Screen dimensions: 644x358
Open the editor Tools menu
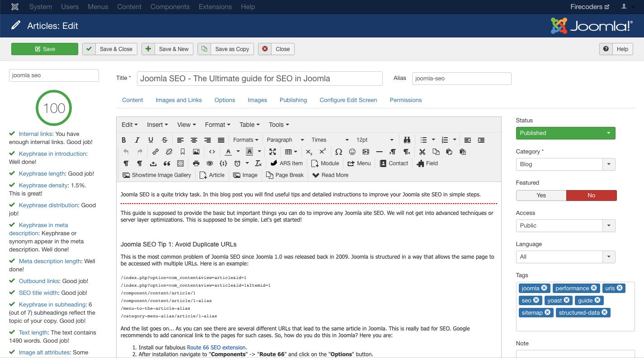[x=279, y=125]
